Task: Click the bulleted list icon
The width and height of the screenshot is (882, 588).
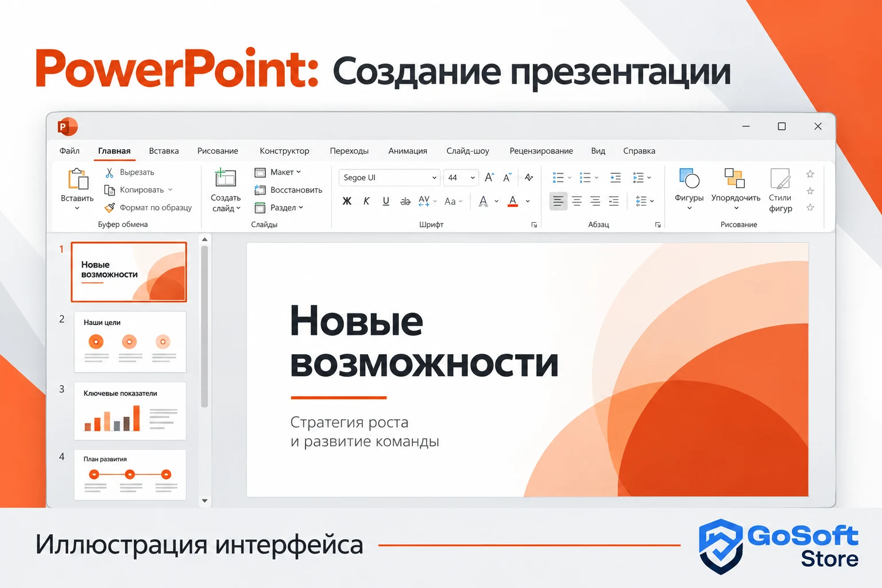Action: [558, 177]
